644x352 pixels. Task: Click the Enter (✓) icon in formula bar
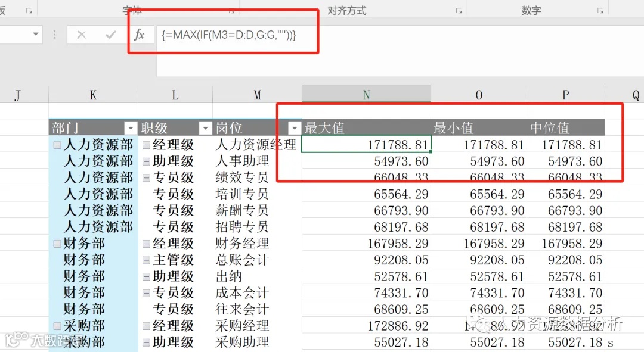(110, 35)
